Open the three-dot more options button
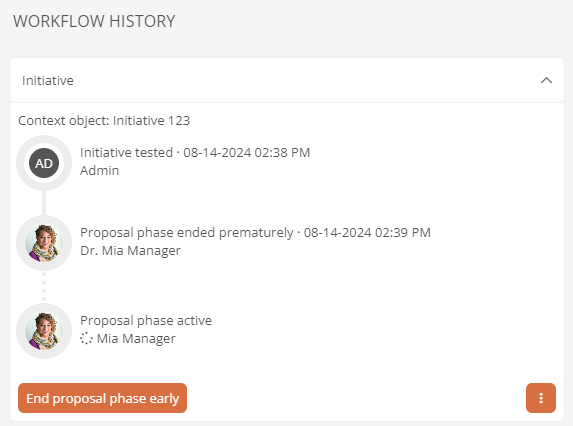 coord(541,398)
